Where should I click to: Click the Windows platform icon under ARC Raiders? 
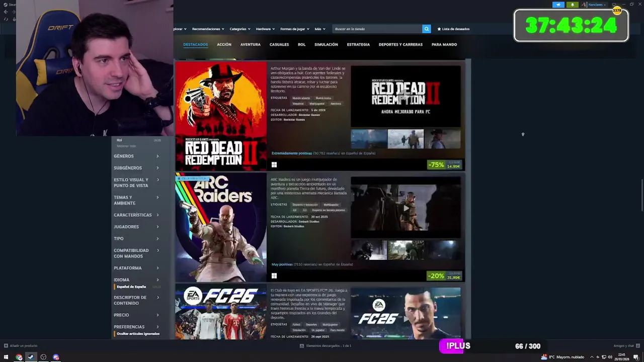[274, 276]
